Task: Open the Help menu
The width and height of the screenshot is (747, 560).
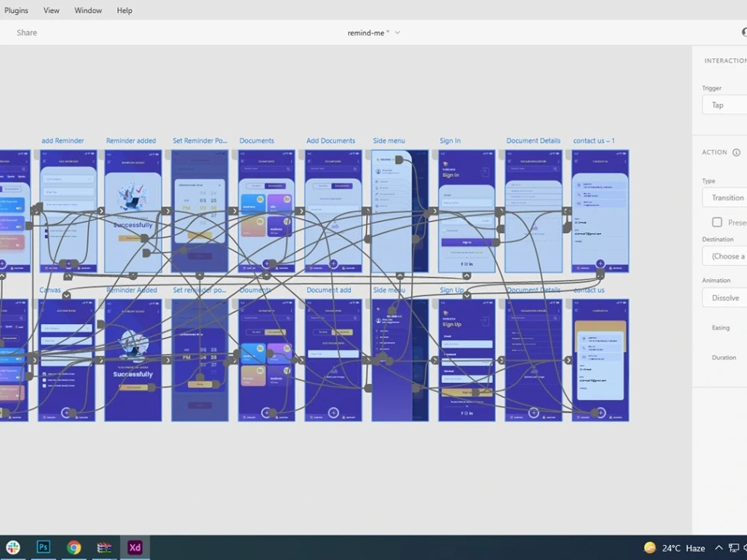Action: click(124, 10)
